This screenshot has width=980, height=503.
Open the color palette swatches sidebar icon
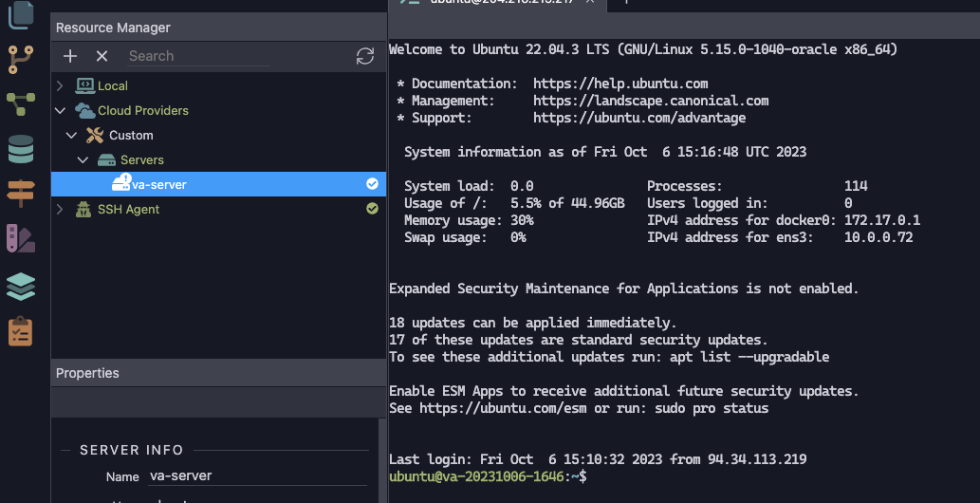[21, 238]
